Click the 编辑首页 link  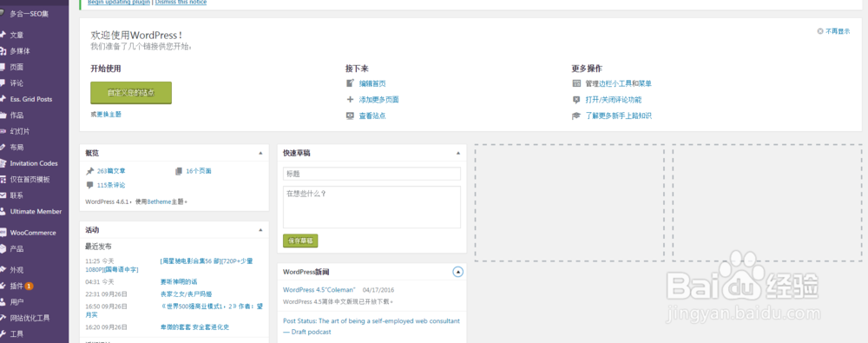point(372,83)
